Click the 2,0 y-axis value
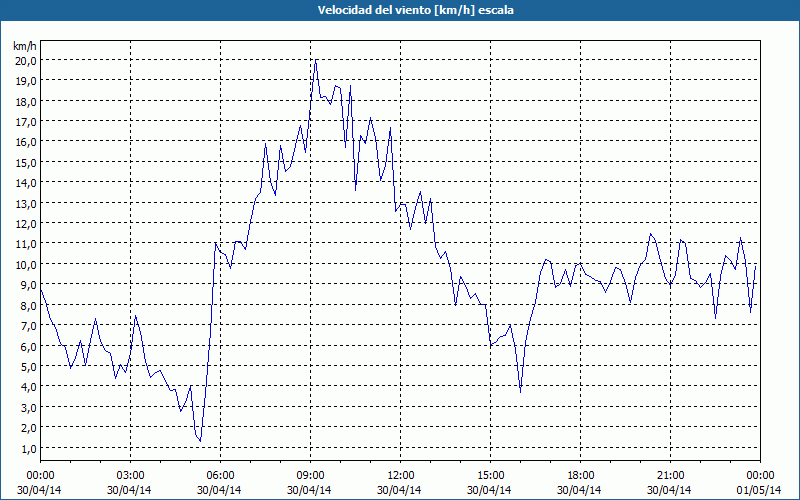 28,428
